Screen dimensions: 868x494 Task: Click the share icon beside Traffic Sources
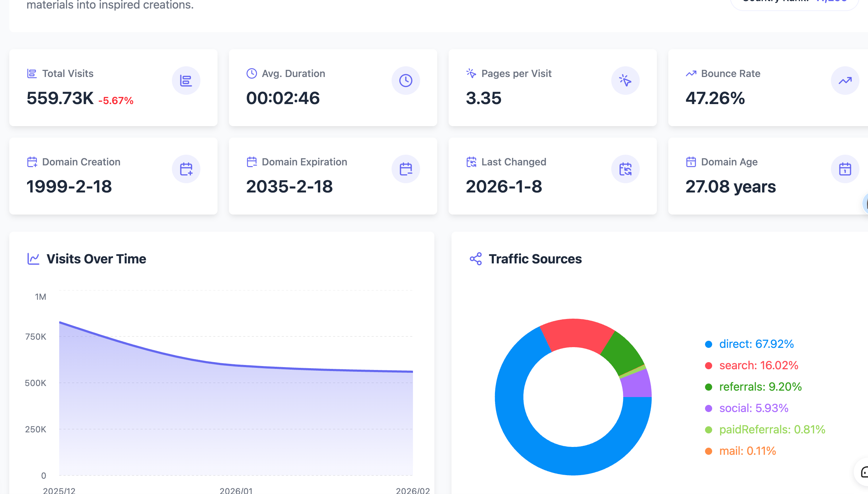[476, 259]
